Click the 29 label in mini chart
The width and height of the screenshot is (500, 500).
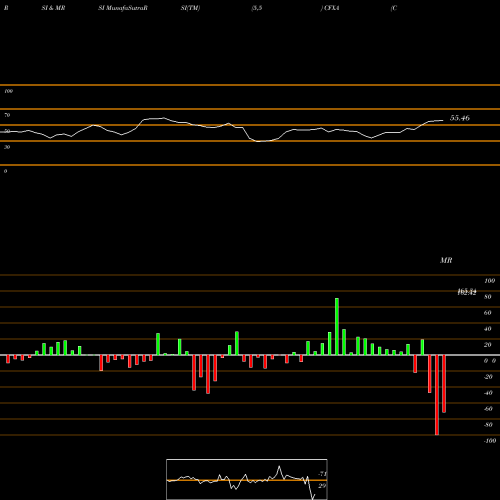[322, 486]
